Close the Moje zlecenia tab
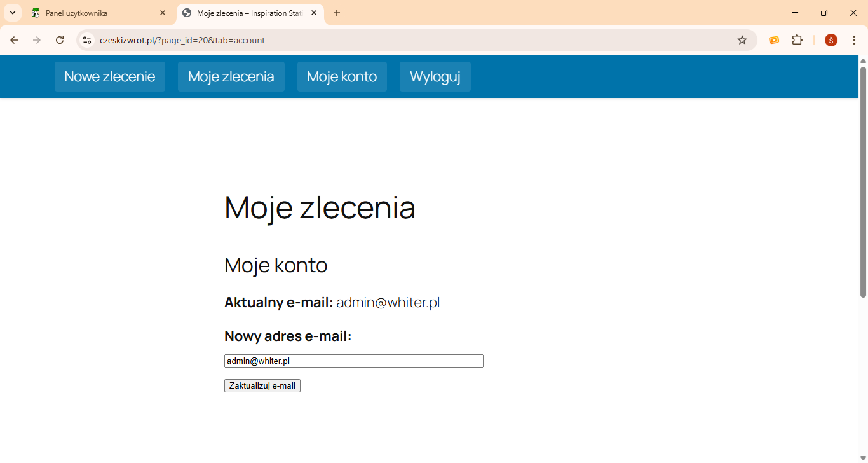 [314, 13]
